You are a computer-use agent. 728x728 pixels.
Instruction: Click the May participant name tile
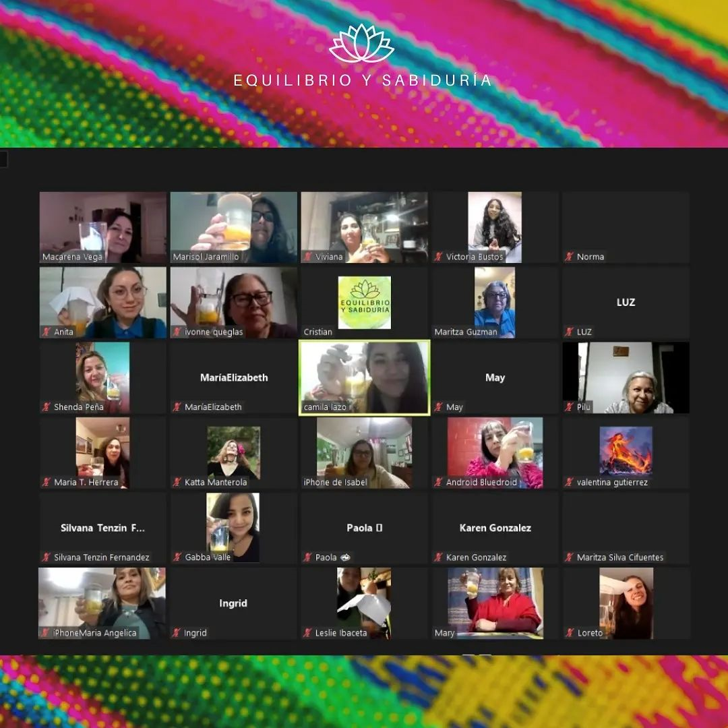(x=495, y=377)
